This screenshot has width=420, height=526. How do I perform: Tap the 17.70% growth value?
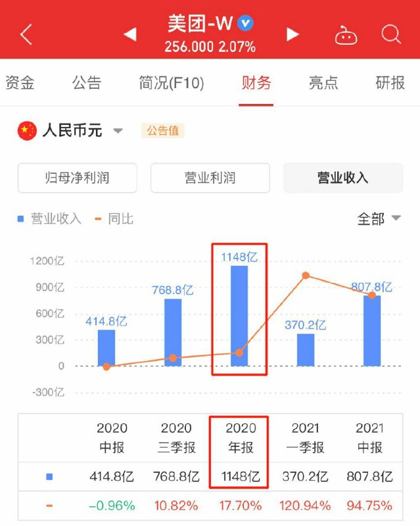click(241, 506)
